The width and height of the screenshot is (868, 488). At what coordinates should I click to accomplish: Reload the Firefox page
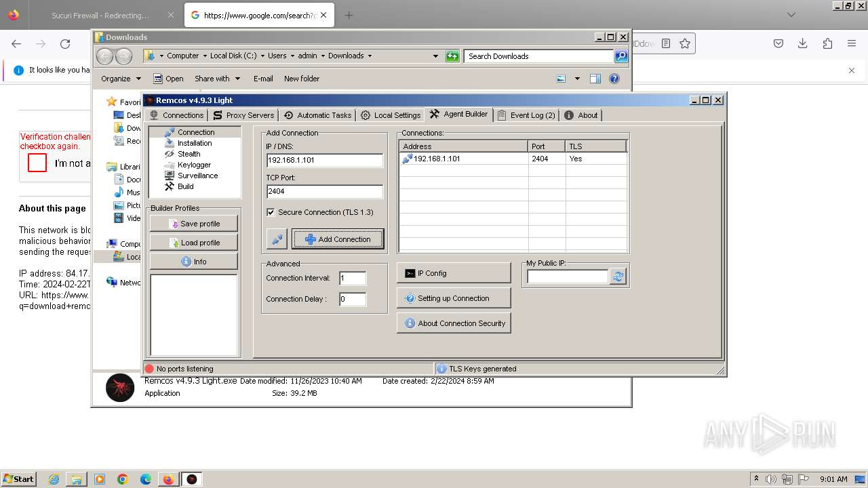[65, 43]
